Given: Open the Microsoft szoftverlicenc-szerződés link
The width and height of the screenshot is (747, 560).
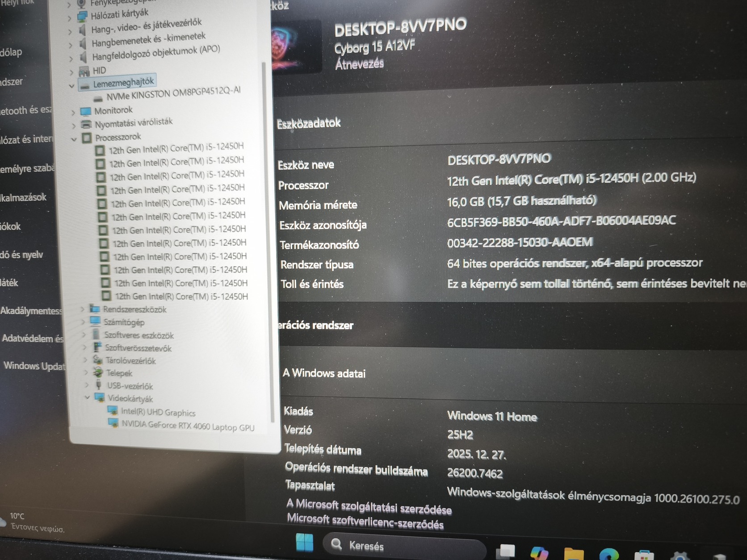Looking at the screenshot, I should 365,521.
